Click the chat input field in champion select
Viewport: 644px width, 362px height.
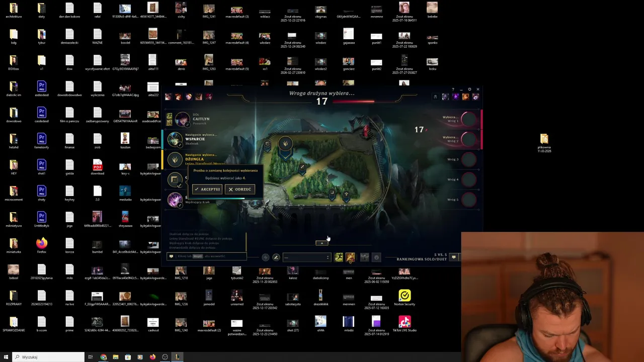pyautogui.click(x=207, y=256)
